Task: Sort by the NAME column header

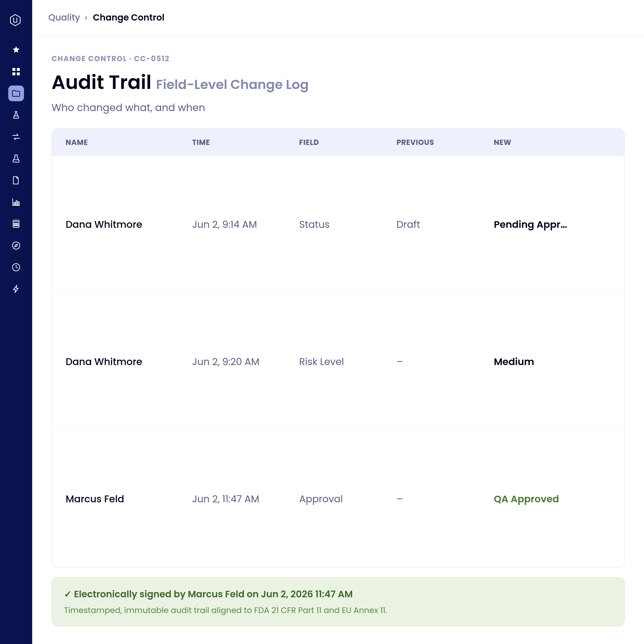Action: [x=77, y=142]
